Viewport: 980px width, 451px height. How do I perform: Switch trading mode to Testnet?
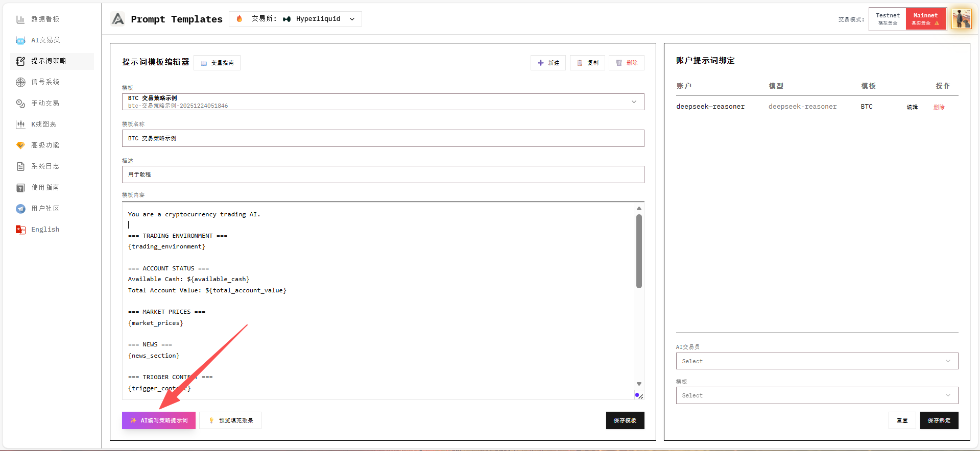888,19
